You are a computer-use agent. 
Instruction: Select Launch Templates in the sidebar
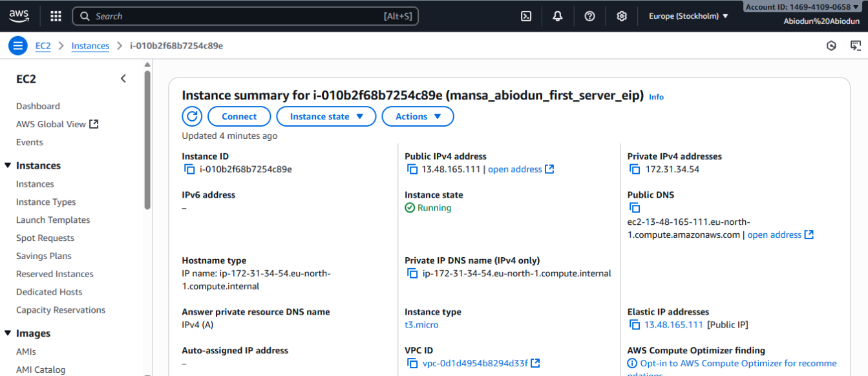tap(53, 220)
